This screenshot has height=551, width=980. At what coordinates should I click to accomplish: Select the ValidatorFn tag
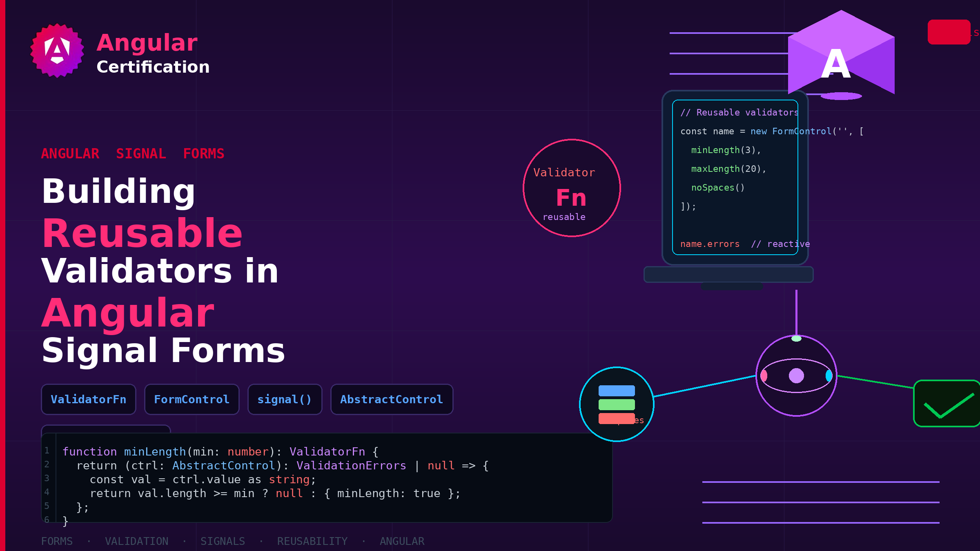pos(89,400)
